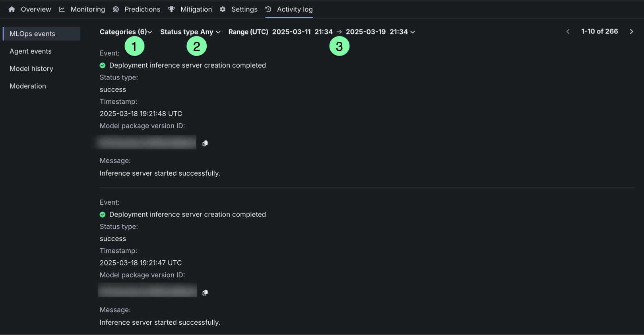Viewport: 644px width, 335px height.
Task: Open the Monitoring tab
Action: coord(87,9)
